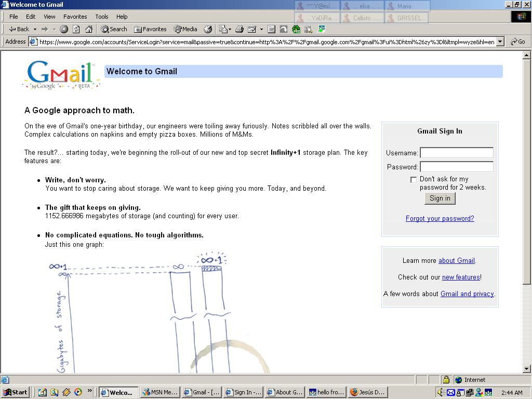Screen dimensions: 532x399
Task: Click the "A Google approach to math." heading
Action: tap(79, 110)
